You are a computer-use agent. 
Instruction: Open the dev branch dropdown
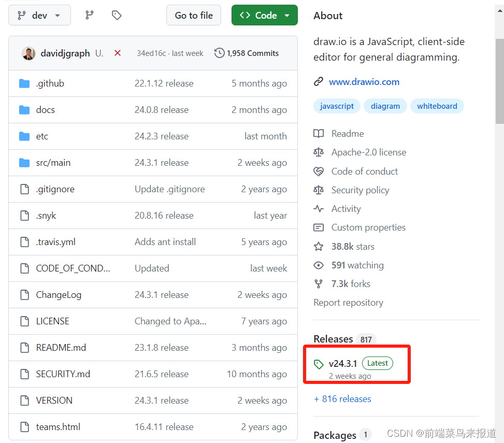(39, 15)
